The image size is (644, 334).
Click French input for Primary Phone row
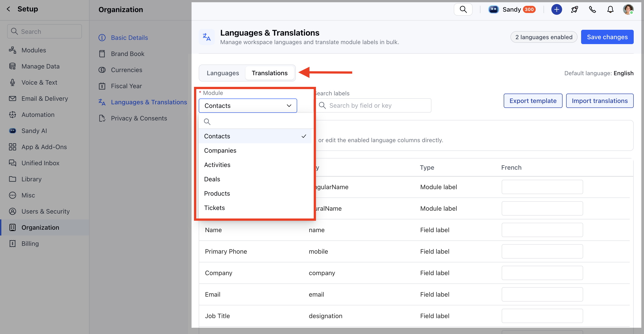[542, 251]
